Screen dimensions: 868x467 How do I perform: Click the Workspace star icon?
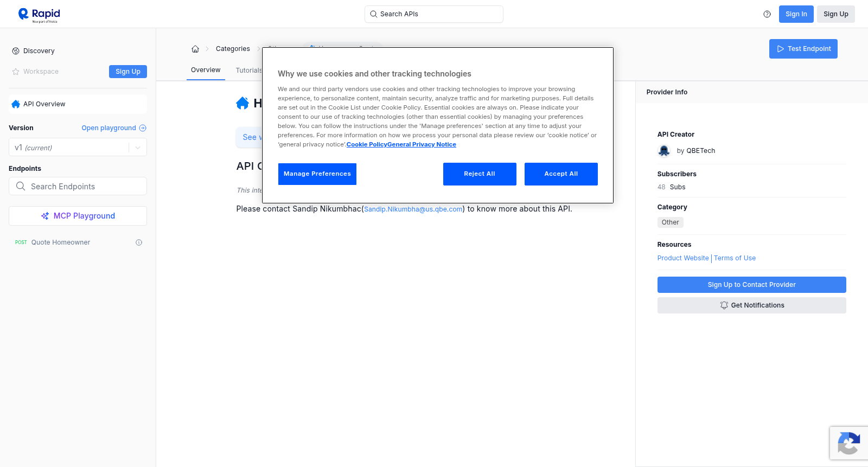16,72
